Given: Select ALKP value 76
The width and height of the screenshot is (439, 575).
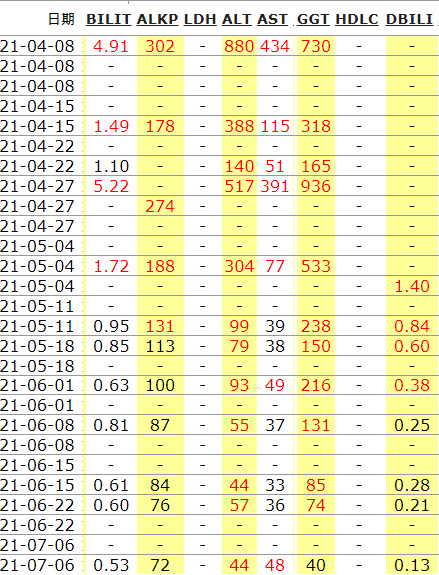Looking at the screenshot, I should click(160, 506).
